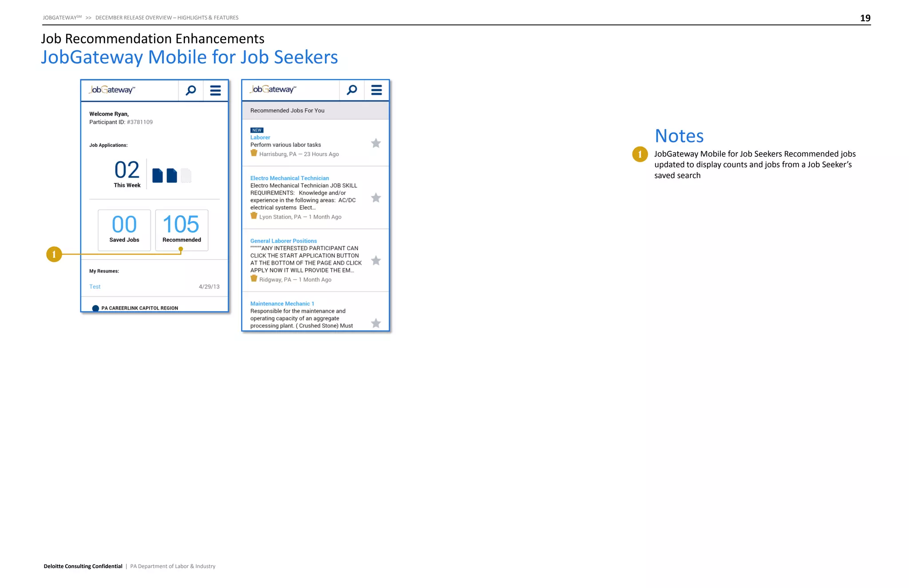
Task: Open hamburger menu in Recommended Jobs screen
Action: point(376,90)
